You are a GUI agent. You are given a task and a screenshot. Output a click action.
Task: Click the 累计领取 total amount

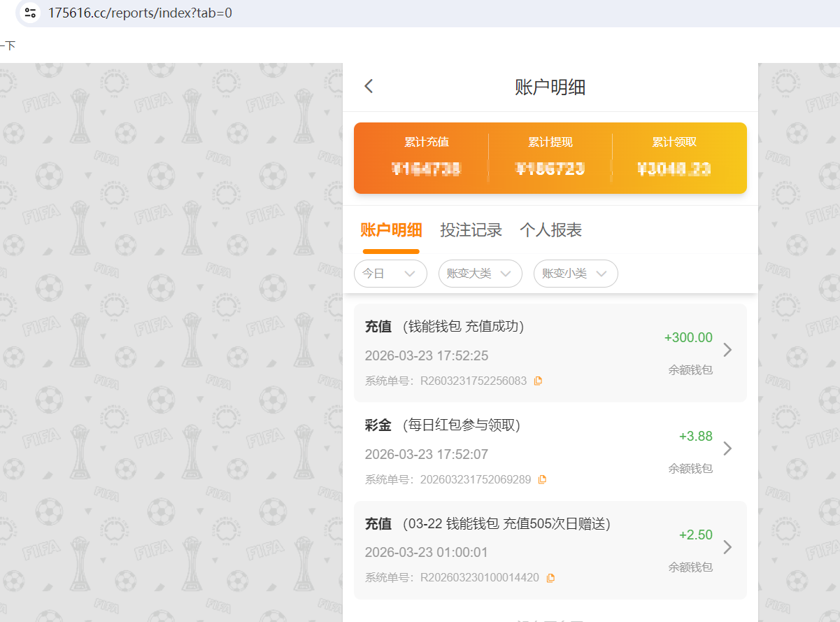[x=674, y=169]
